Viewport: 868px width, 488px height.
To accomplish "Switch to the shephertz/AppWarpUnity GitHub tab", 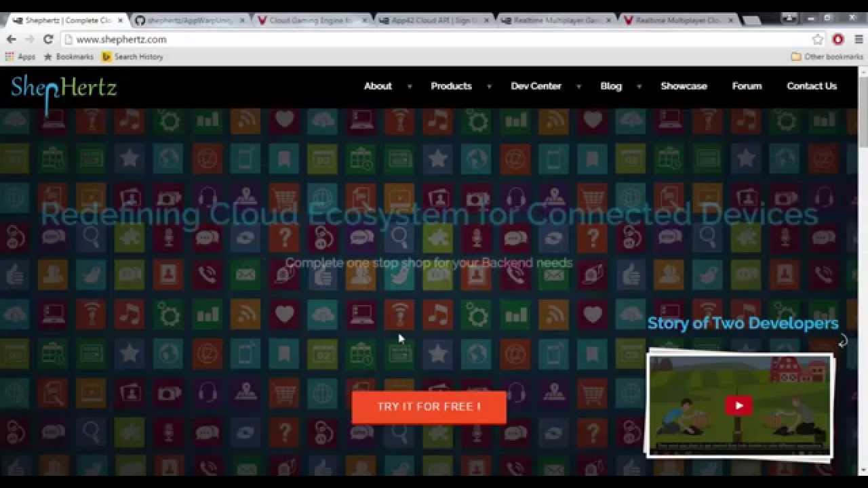I will (189, 20).
